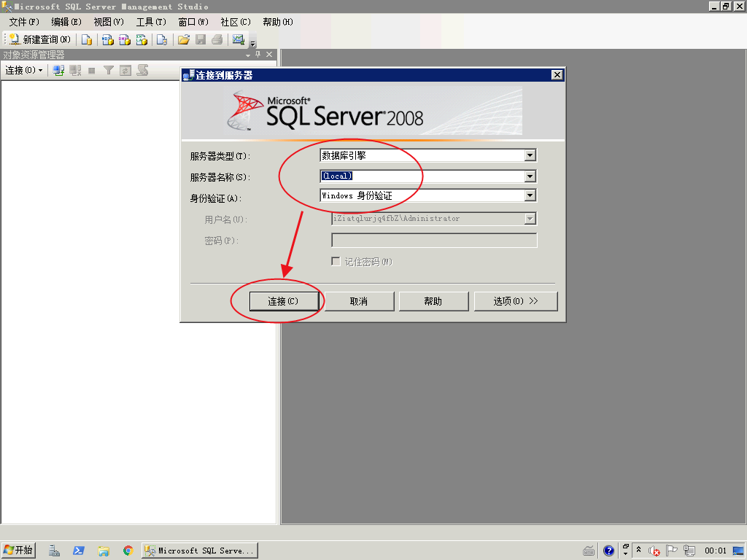
Task: Open the 帮助(H) menu
Action: tap(278, 22)
